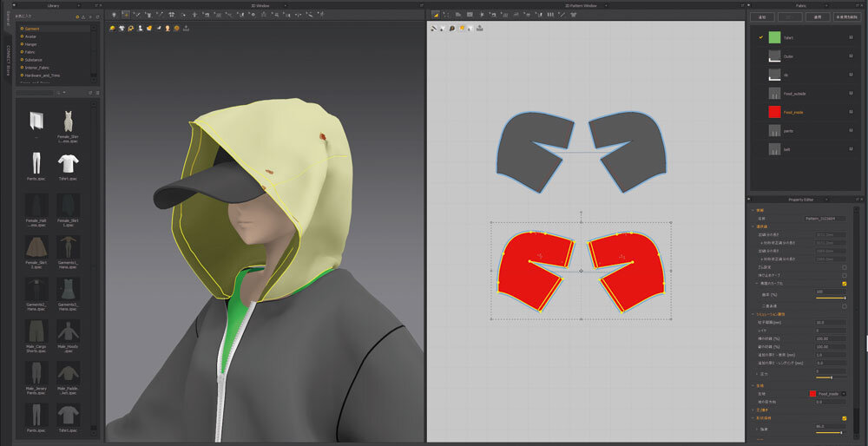This screenshot has width=868, height=446.
Task: Select the first tool in the 2D Pattern toolbar
Action: click(436, 15)
